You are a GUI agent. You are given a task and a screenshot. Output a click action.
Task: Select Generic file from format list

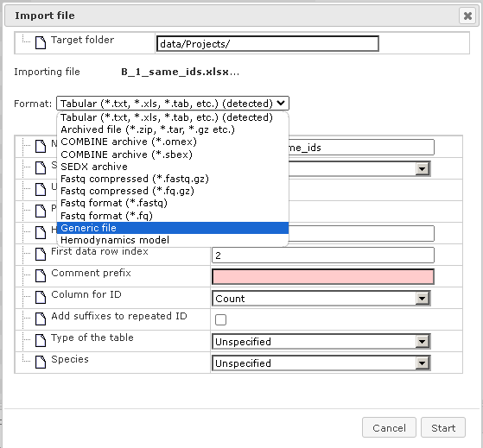click(x=173, y=228)
